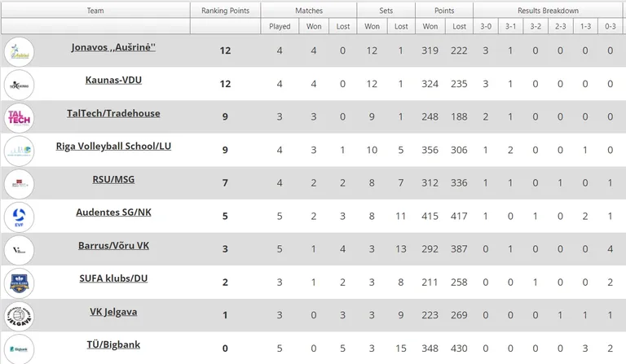Select the SUFA klubs/DU crest logo

click(x=19, y=283)
